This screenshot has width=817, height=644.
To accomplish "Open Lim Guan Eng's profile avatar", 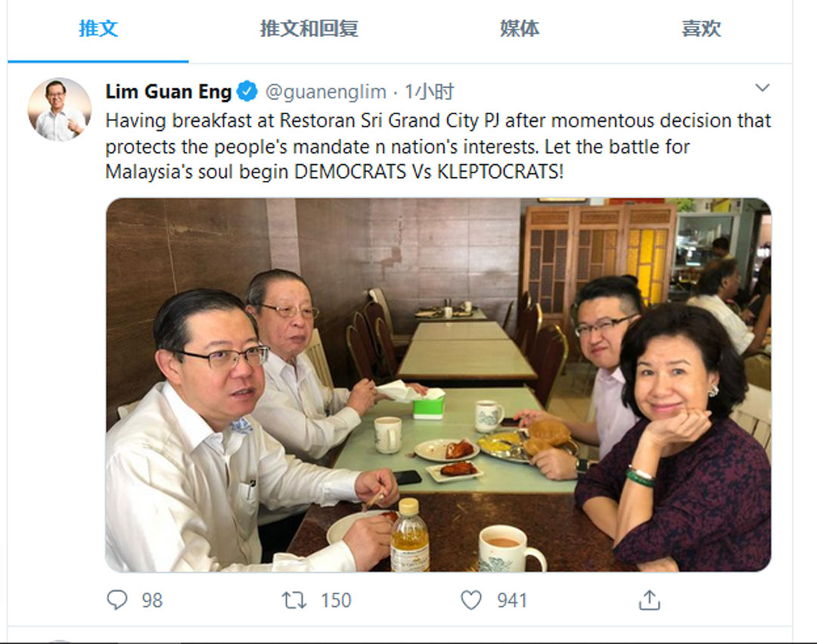I will (x=60, y=110).
